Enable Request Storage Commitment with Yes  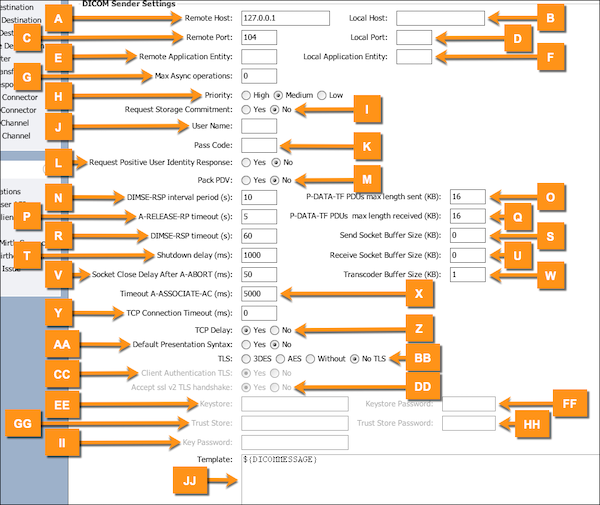point(247,109)
